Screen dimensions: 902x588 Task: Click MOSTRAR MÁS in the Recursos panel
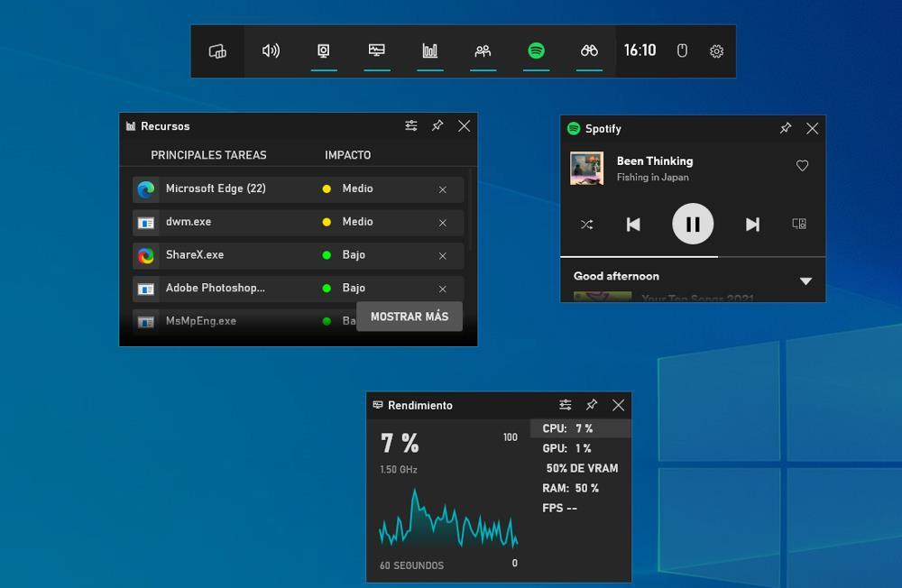coord(410,317)
